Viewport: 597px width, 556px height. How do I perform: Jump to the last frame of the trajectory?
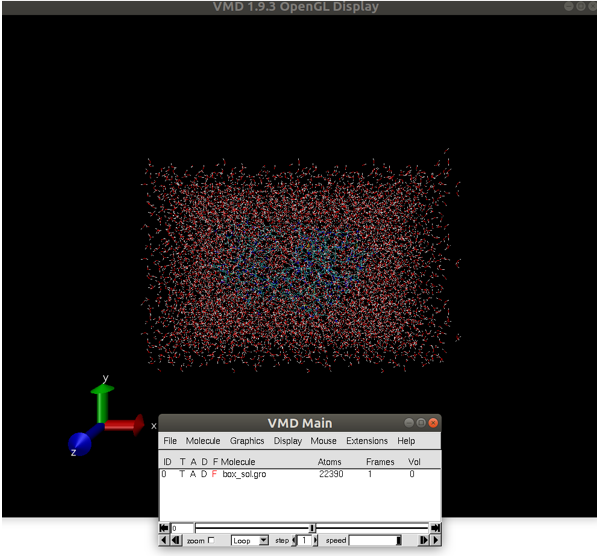[436, 528]
